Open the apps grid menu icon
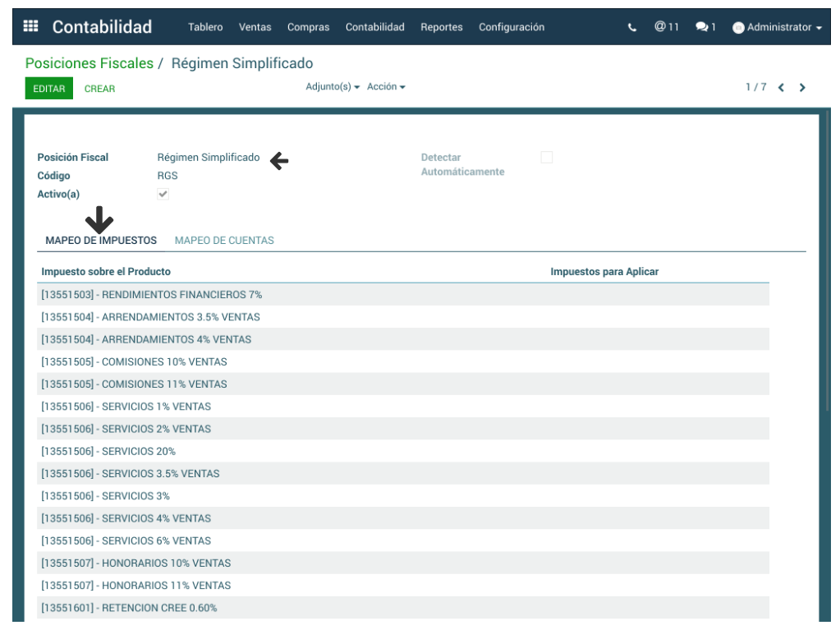The image size is (840, 630). (x=30, y=27)
